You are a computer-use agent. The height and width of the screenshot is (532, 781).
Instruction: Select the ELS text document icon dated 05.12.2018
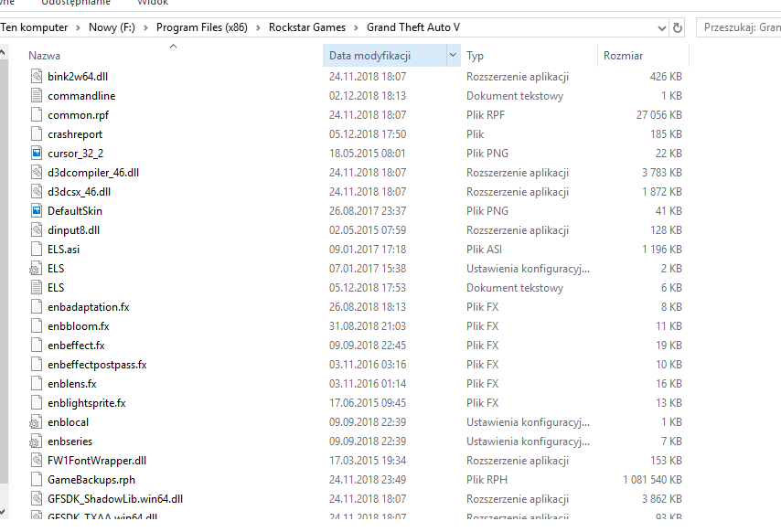[37, 288]
